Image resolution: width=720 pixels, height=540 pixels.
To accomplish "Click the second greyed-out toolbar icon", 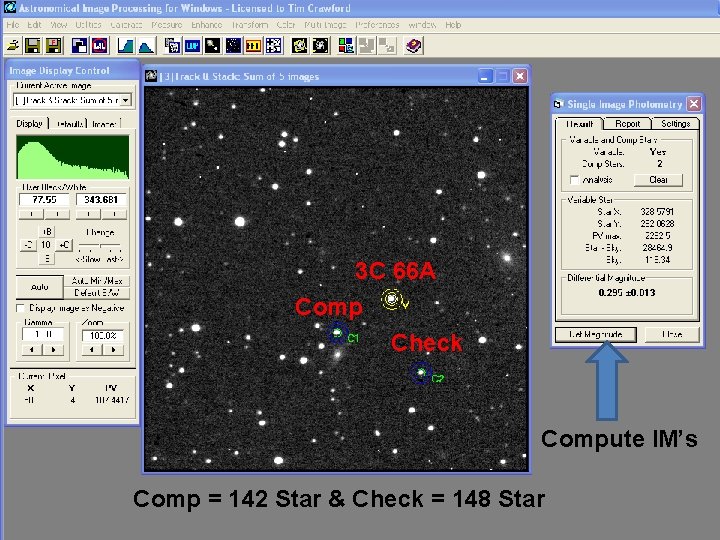I will click(x=388, y=45).
